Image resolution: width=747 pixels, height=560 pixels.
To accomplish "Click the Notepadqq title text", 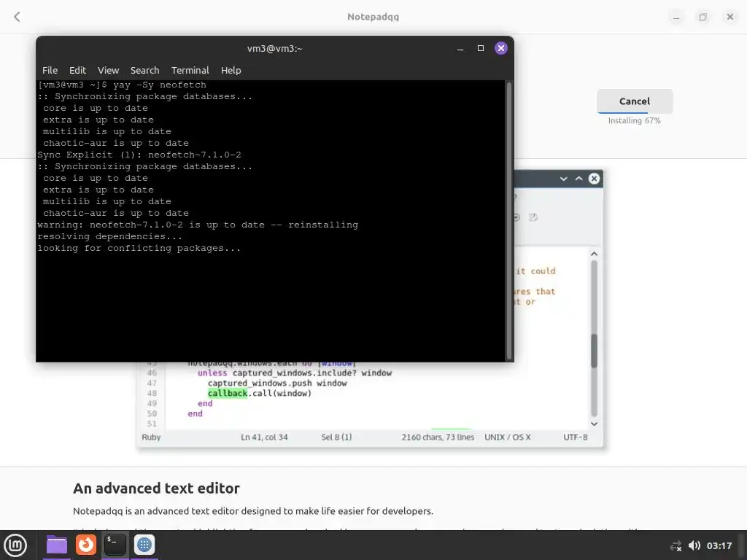I will (373, 17).
